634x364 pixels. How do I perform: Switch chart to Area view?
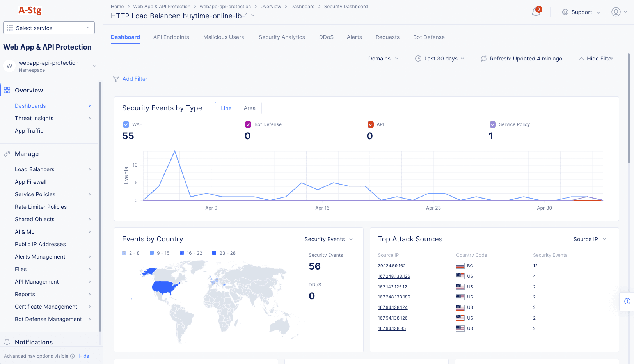(x=249, y=108)
